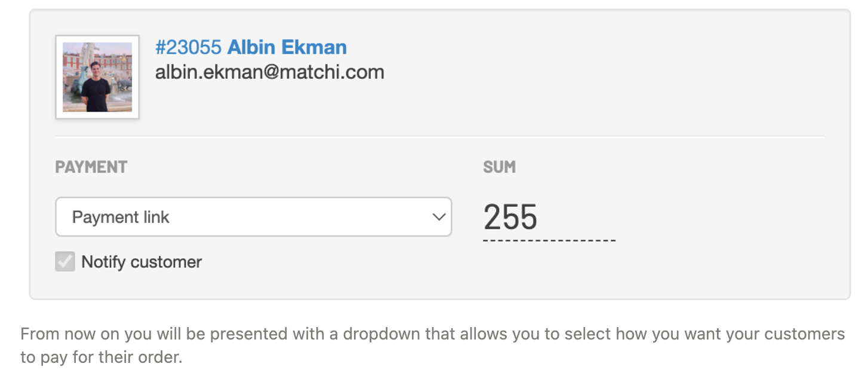Click the PAYMENT section heading
Image resolution: width=868 pixels, height=373 pixels.
[x=91, y=167]
